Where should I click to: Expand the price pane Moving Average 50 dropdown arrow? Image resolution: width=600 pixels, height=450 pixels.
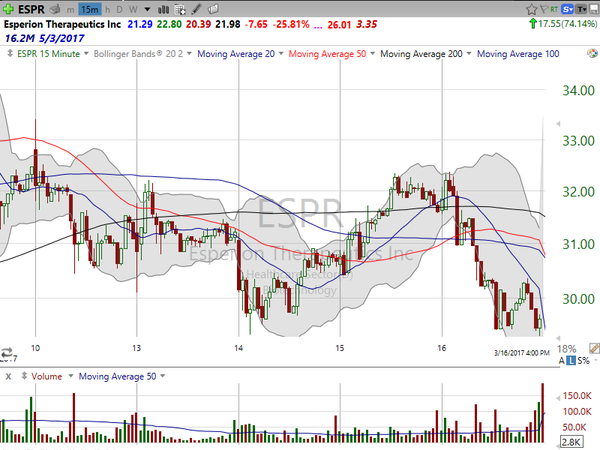(x=372, y=54)
